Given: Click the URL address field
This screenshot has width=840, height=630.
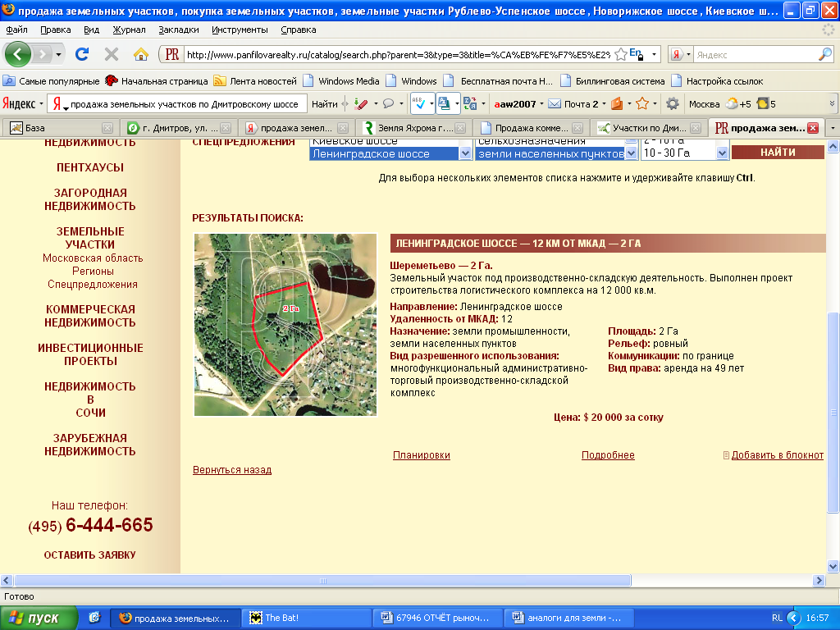Looking at the screenshot, I should pyautogui.click(x=398, y=54).
